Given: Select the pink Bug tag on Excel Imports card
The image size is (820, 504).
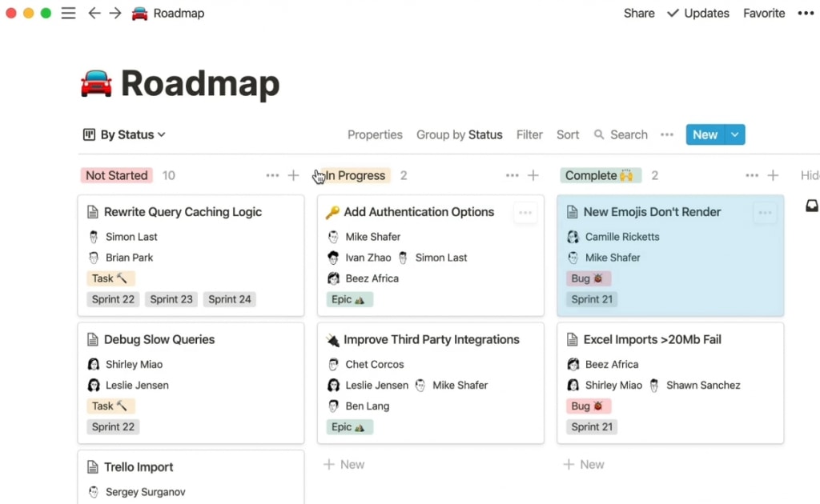Looking at the screenshot, I should pyautogui.click(x=588, y=406).
